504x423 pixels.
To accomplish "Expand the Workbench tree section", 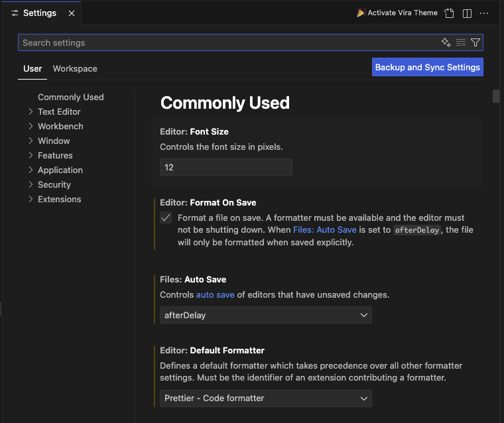I will coord(31,126).
